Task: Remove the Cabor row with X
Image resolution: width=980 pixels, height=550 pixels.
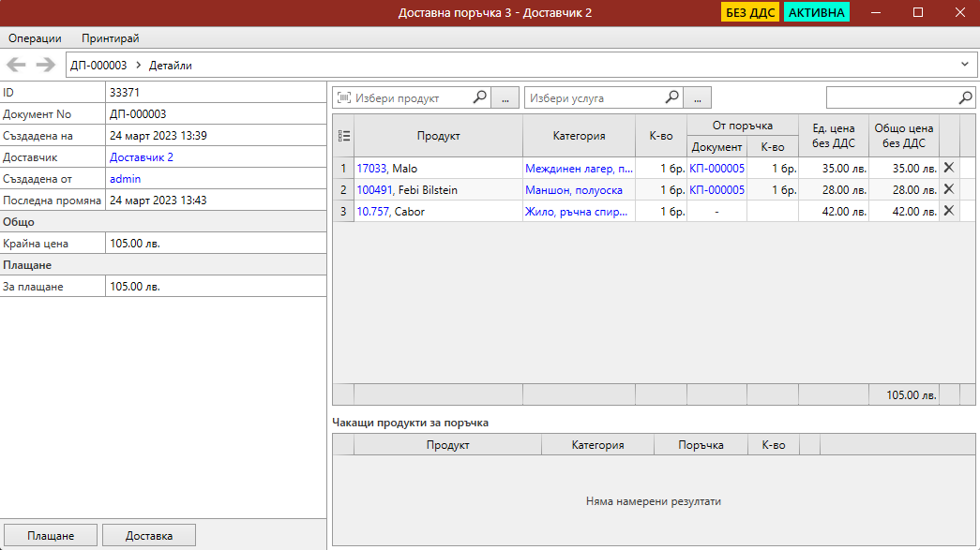Action: [x=949, y=211]
